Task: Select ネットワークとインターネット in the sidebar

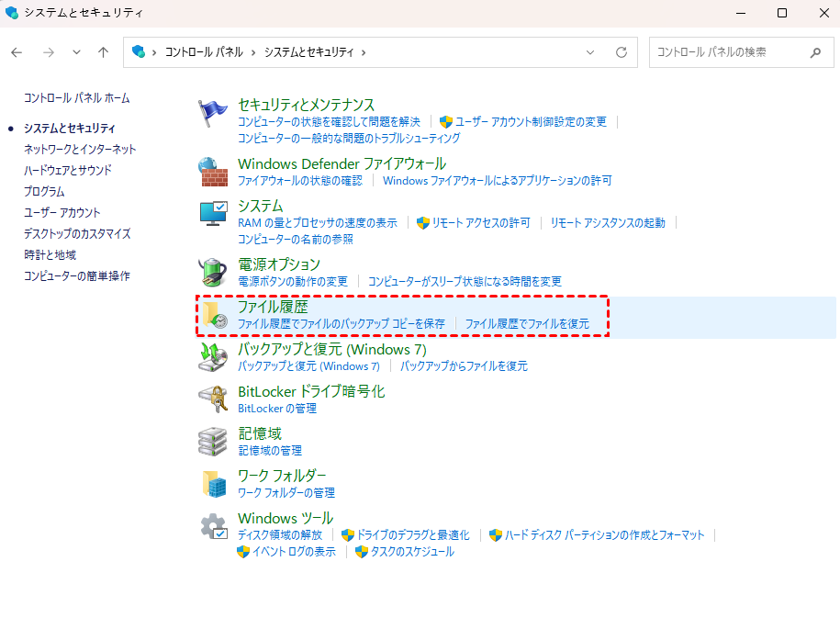Action: click(x=80, y=149)
